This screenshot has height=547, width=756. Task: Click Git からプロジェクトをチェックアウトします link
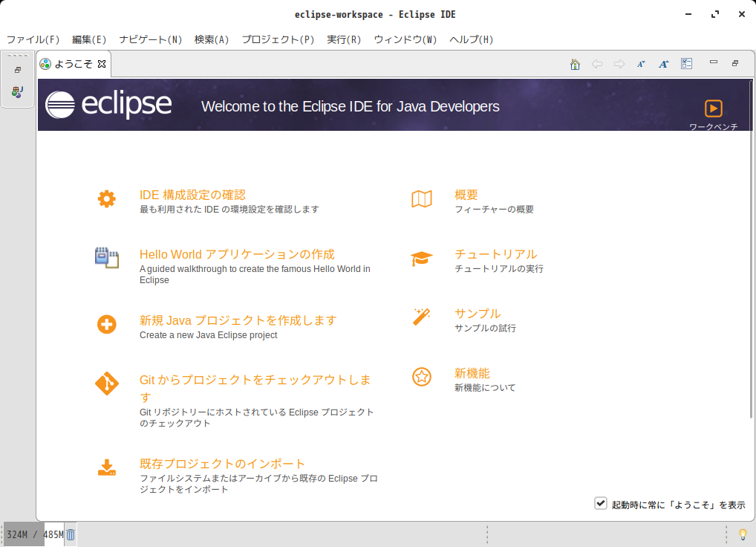255,388
